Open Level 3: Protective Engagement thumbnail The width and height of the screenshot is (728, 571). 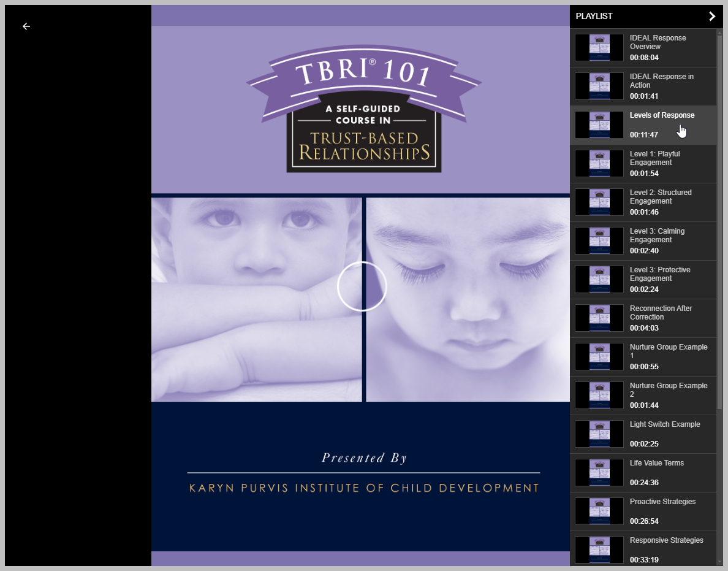point(599,280)
